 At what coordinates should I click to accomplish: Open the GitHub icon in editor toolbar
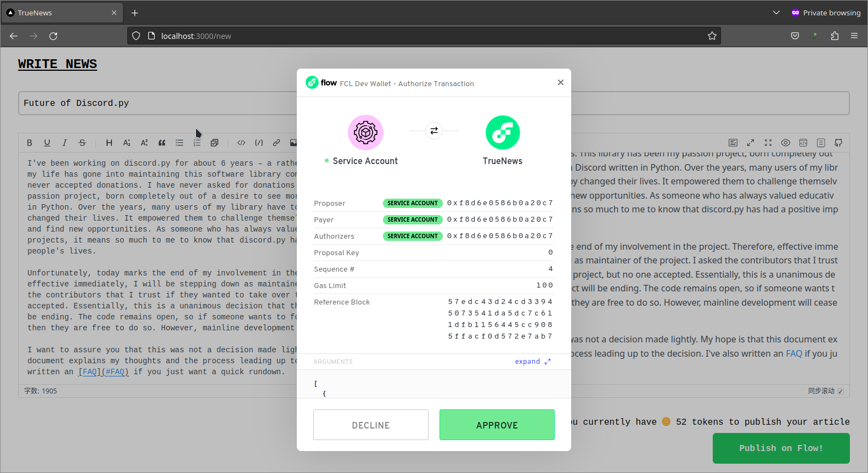pyautogui.click(x=838, y=143)
